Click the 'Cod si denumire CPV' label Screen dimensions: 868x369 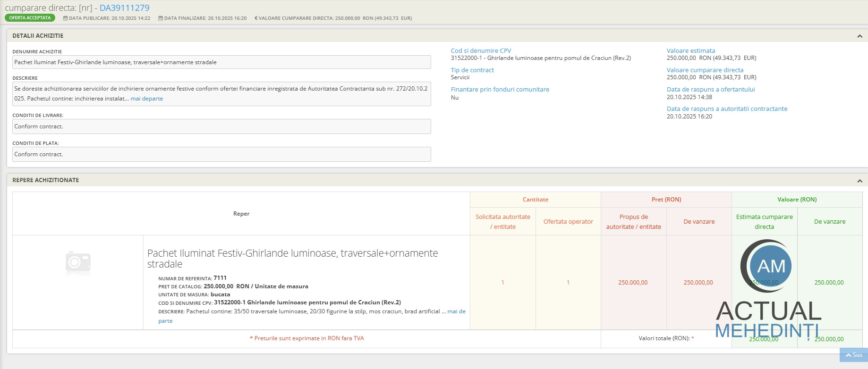point(481,50)
